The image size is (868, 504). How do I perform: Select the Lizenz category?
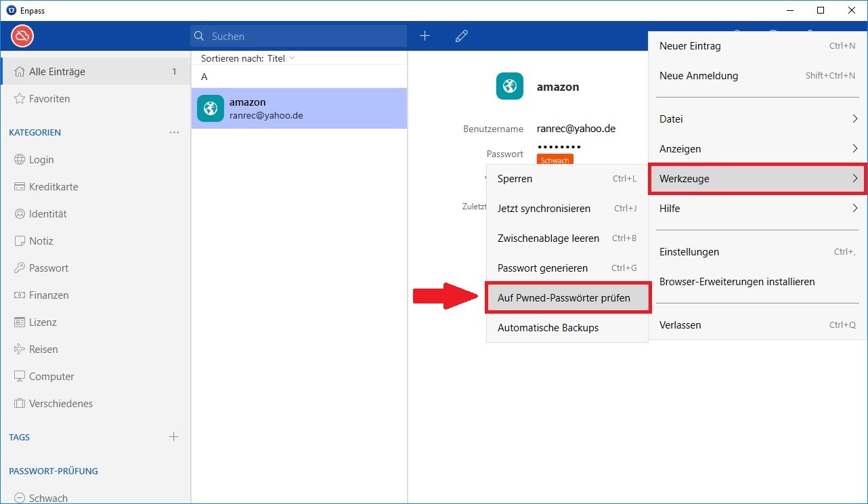[95, 322]
